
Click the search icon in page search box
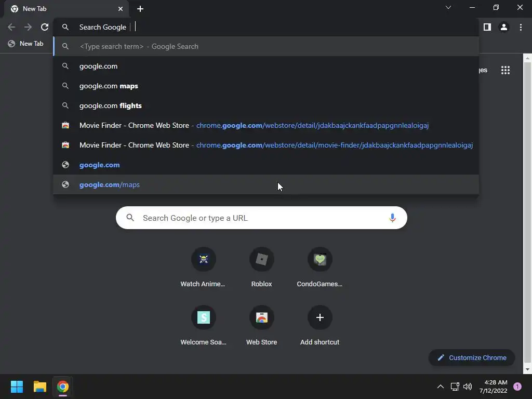tap(130, 218)
